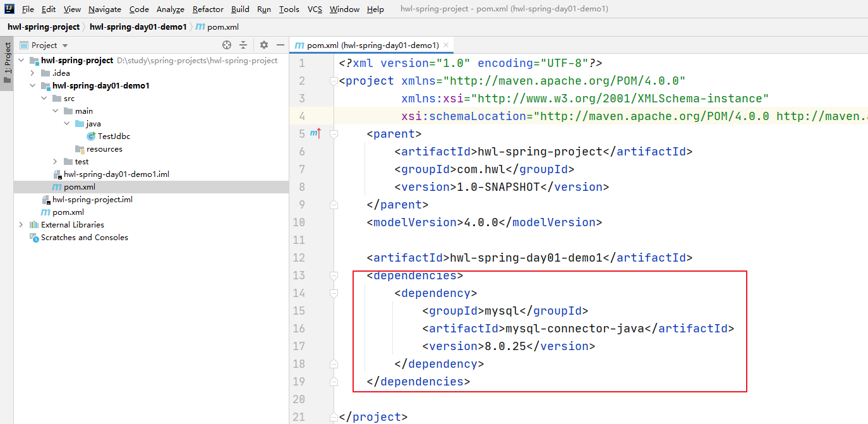Open the Code menu

pyautogui.click(x=139, y=9)
